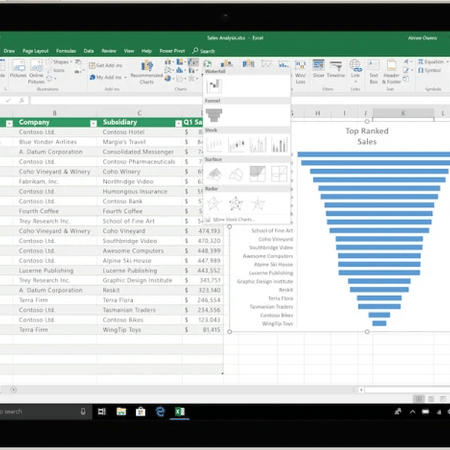Switch to the Review tab
The image size is (450, 450).
coord(109,51)
